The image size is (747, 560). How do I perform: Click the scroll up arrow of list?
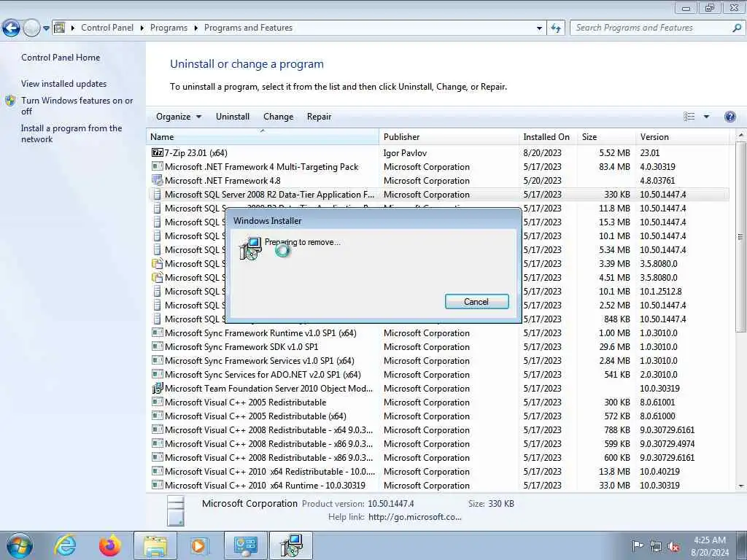coord(740,135)
